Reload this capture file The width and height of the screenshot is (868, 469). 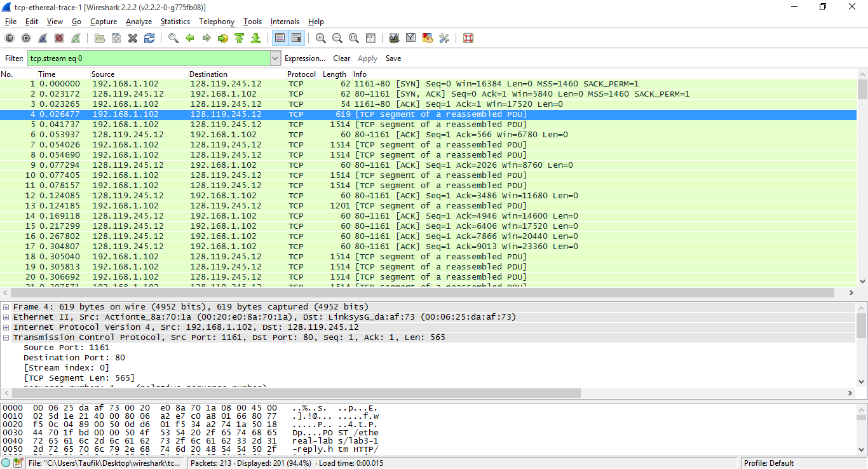point(149,38)
